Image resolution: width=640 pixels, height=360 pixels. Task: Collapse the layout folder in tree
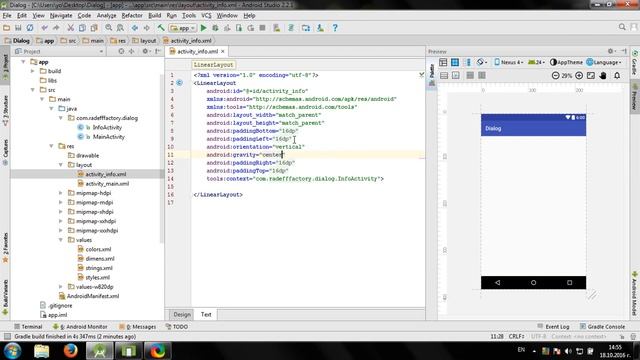coord(61,165)
